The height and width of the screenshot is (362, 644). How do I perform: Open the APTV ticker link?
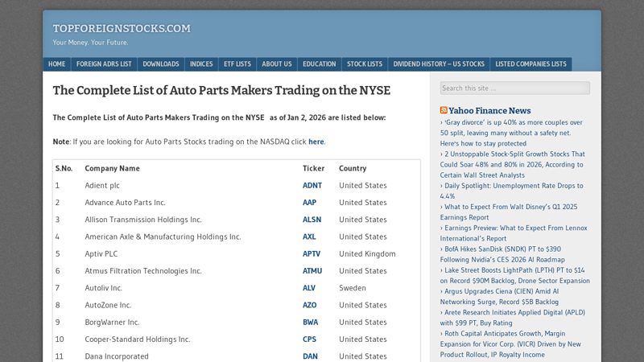pyautogui.click(x=312, y=254)
